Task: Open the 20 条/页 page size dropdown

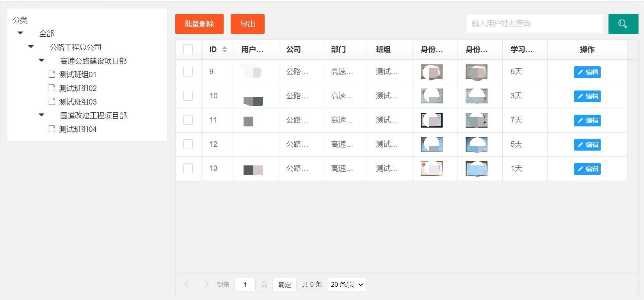Action: pos(347,284)
